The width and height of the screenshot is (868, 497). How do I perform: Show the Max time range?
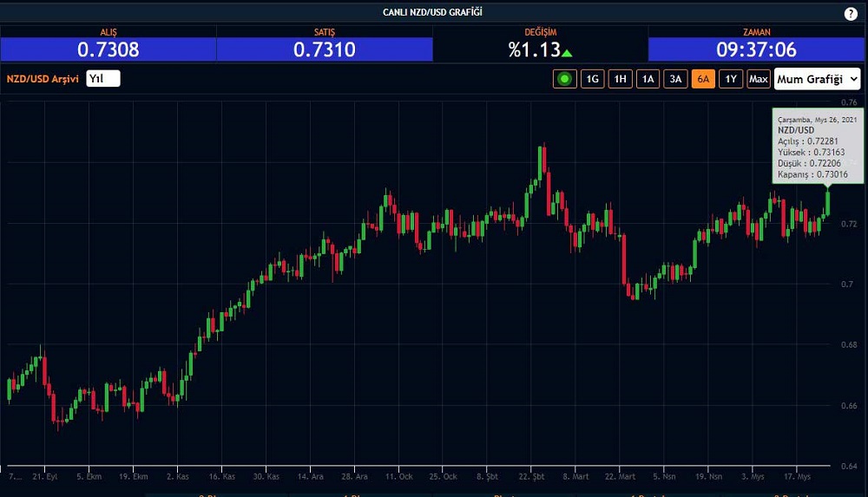coord(759,79)
